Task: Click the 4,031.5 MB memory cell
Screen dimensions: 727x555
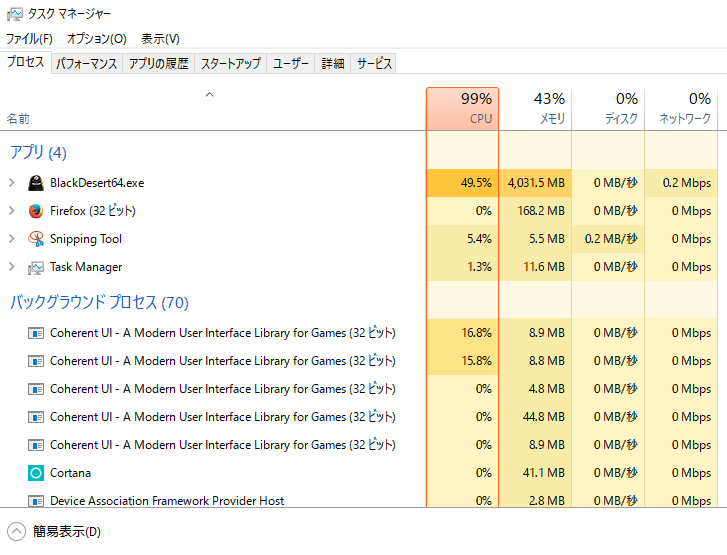Action: [535, 183]
